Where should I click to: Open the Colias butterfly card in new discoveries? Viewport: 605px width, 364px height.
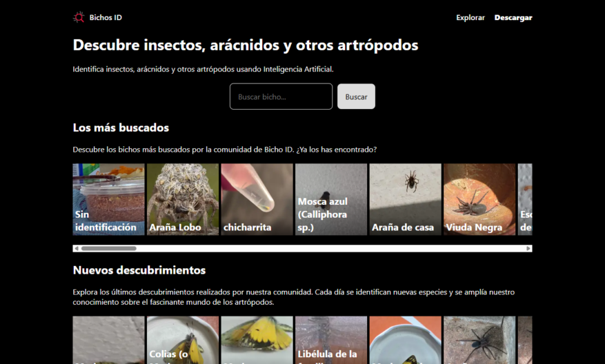tap(183, 340)
